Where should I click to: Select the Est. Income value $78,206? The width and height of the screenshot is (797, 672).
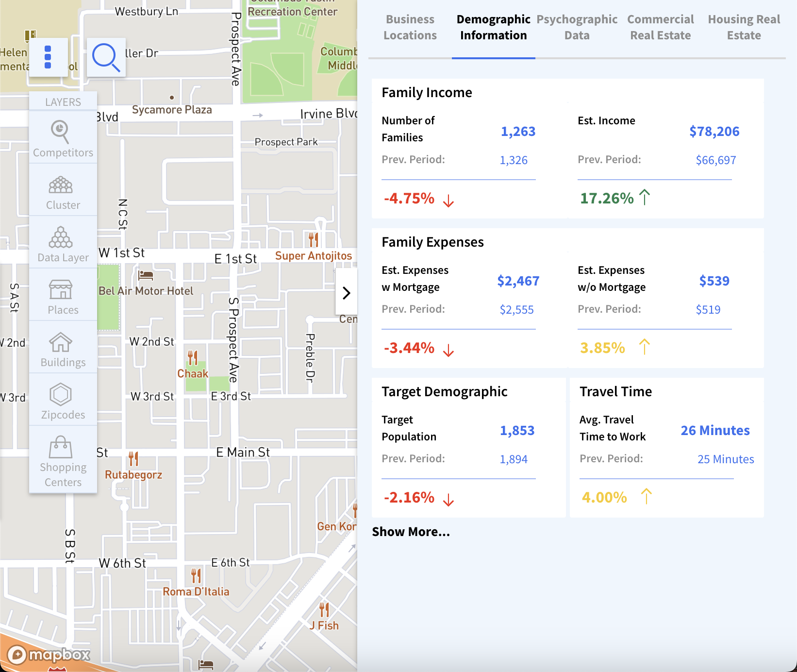tap(714, 131)
